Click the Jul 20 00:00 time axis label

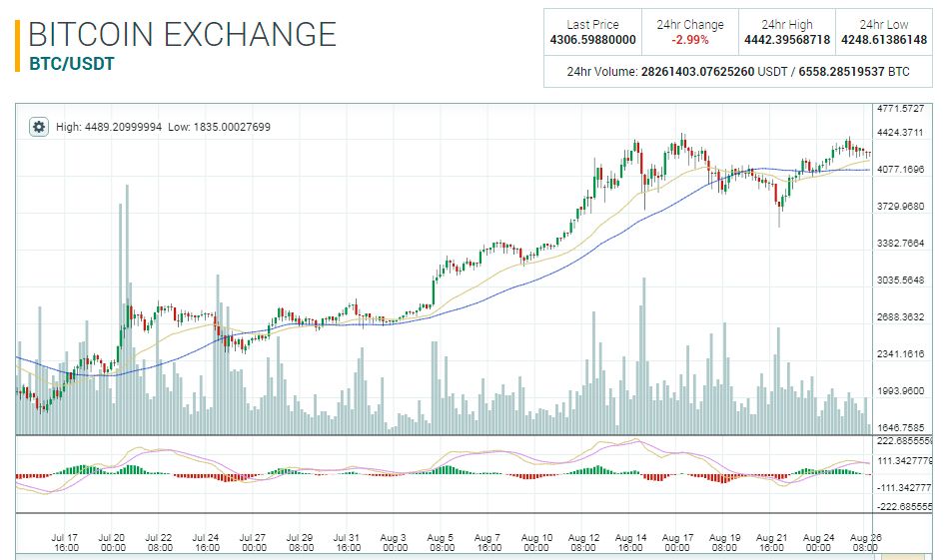pyautogui.click(x=113, y=542)
